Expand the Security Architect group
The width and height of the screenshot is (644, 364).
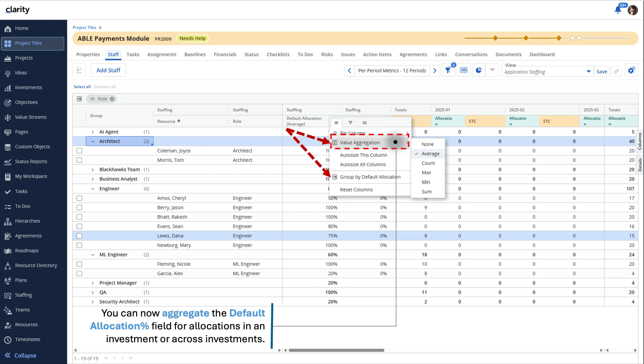point(93,302)
